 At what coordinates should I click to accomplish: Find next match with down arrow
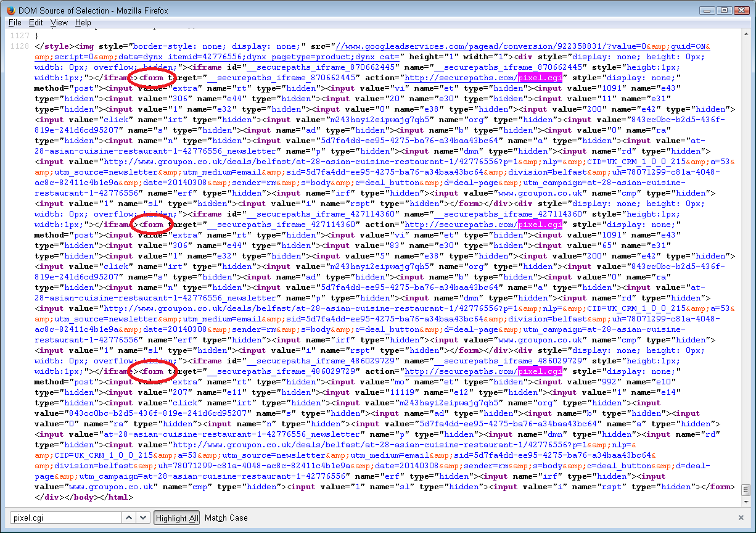click(x=142, y=518)
